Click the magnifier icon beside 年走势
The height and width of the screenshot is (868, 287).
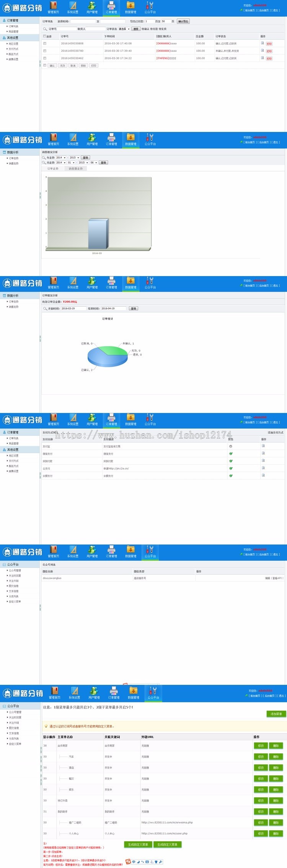(44, 158)
